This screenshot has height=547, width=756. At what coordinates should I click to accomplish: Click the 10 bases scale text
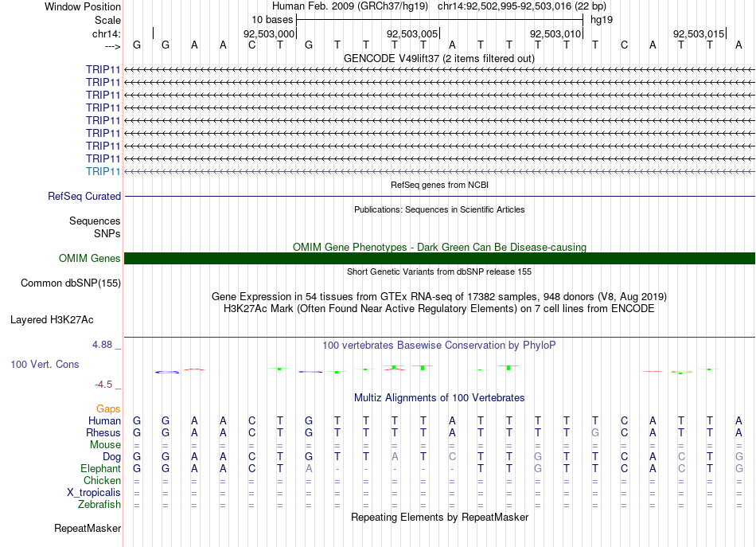(272, 20)
